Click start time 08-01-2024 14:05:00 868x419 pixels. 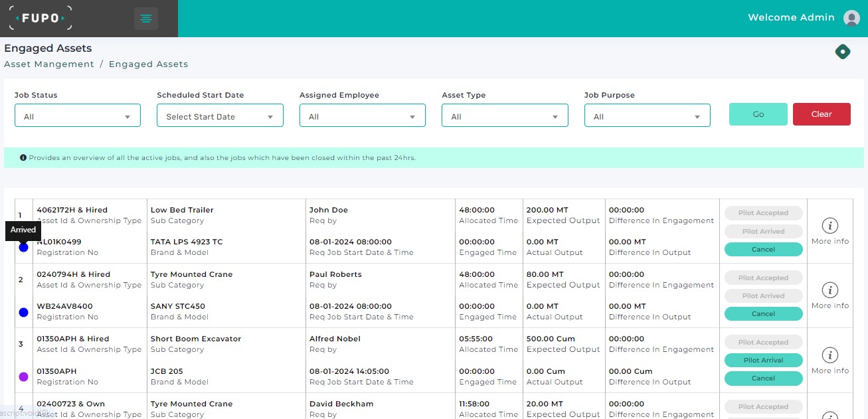(350, 371)
